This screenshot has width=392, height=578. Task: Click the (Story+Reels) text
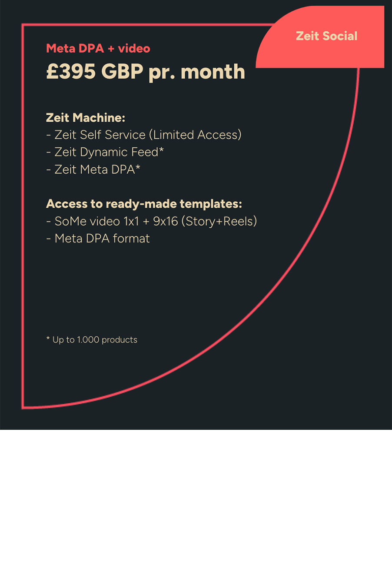point(219,221)
